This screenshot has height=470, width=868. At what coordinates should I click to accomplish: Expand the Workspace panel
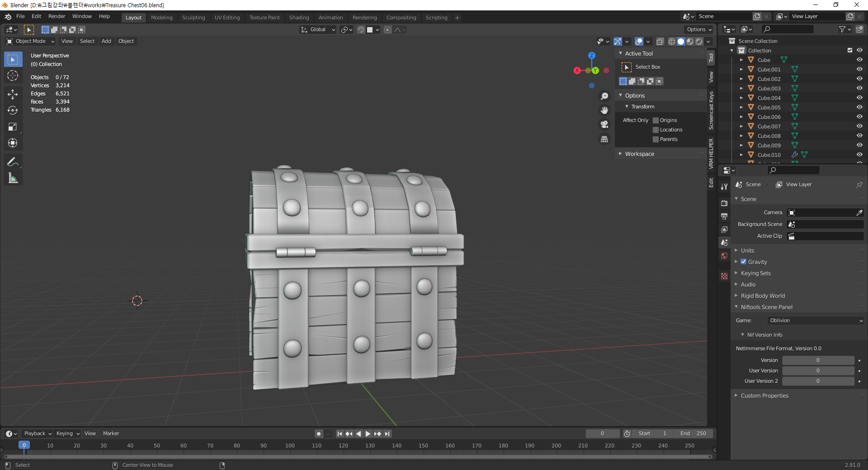pos(639,154)
